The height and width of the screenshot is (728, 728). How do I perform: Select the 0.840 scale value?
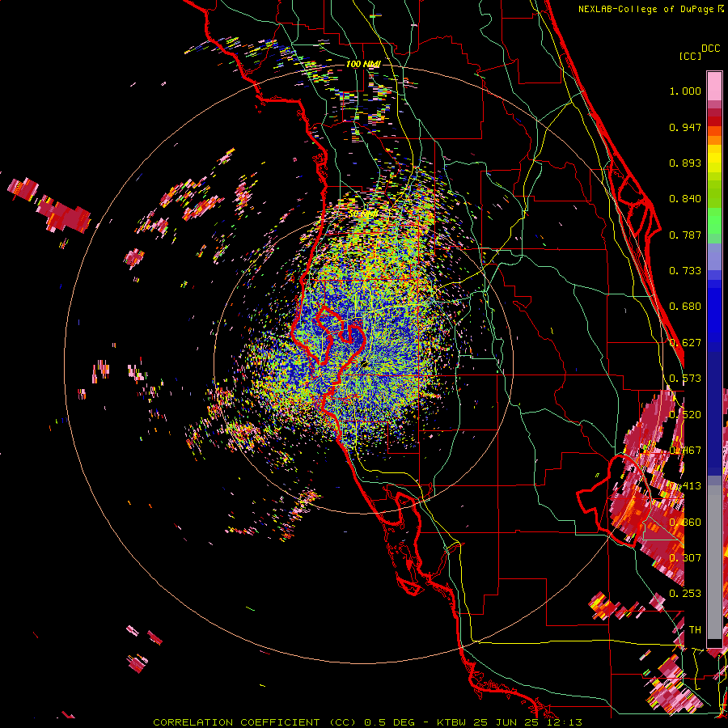point(685,199)
